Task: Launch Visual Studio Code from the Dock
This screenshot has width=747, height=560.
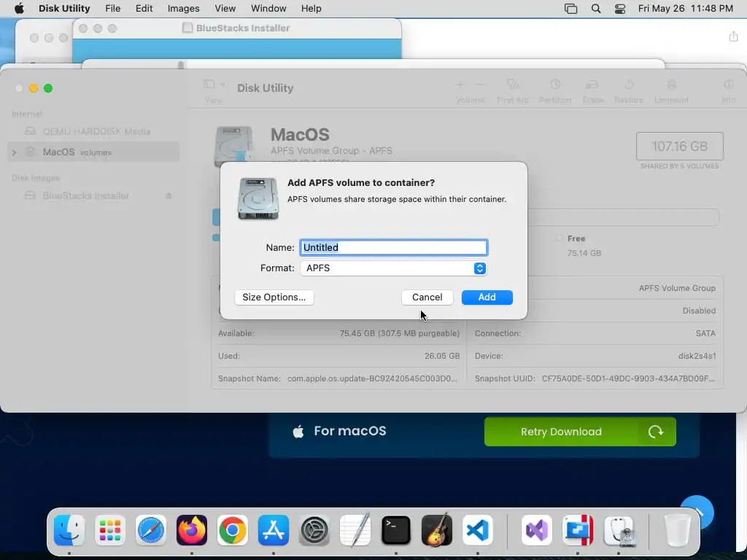Action: tap(478, 530)
